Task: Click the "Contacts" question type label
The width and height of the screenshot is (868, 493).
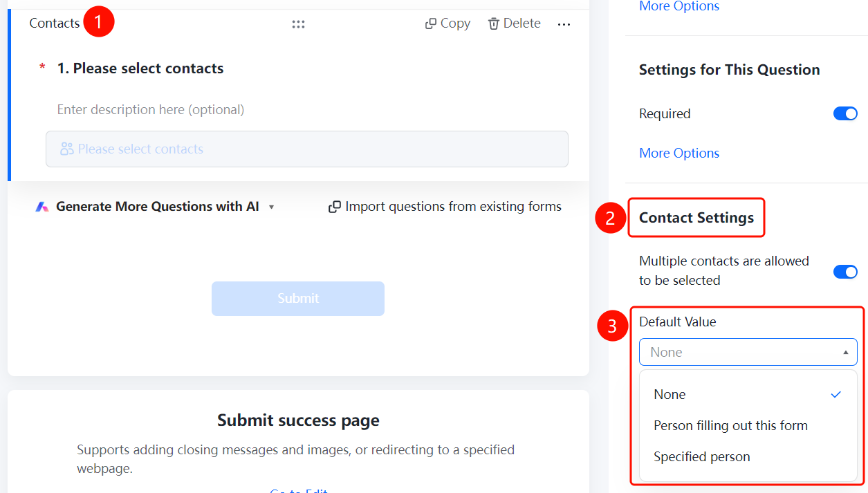Action: point(55,24)
